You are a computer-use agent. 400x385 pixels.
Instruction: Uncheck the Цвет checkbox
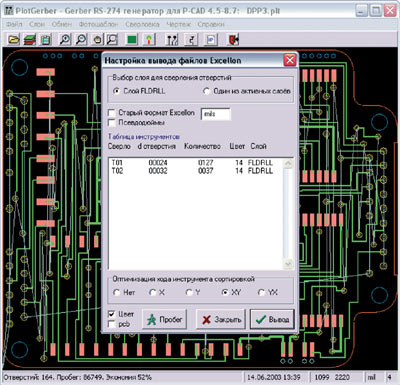pyautogui.click(x=112, y=314)
